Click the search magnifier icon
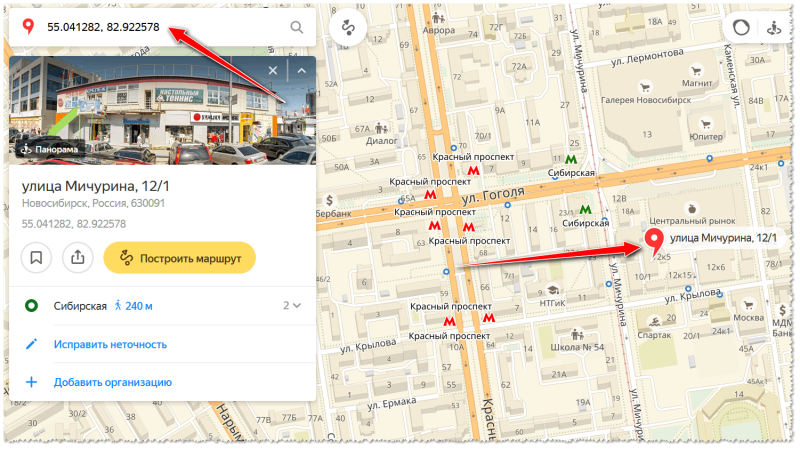 coord(296,27)
